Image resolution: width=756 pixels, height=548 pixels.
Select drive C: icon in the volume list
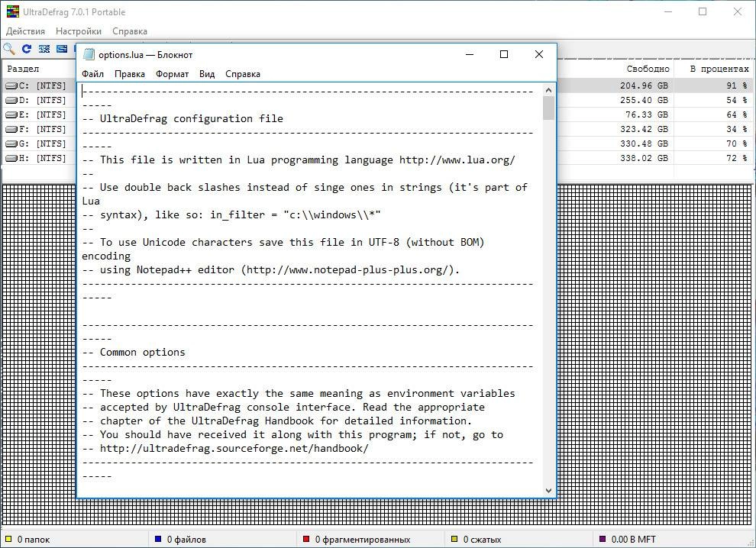click(11, 85)
